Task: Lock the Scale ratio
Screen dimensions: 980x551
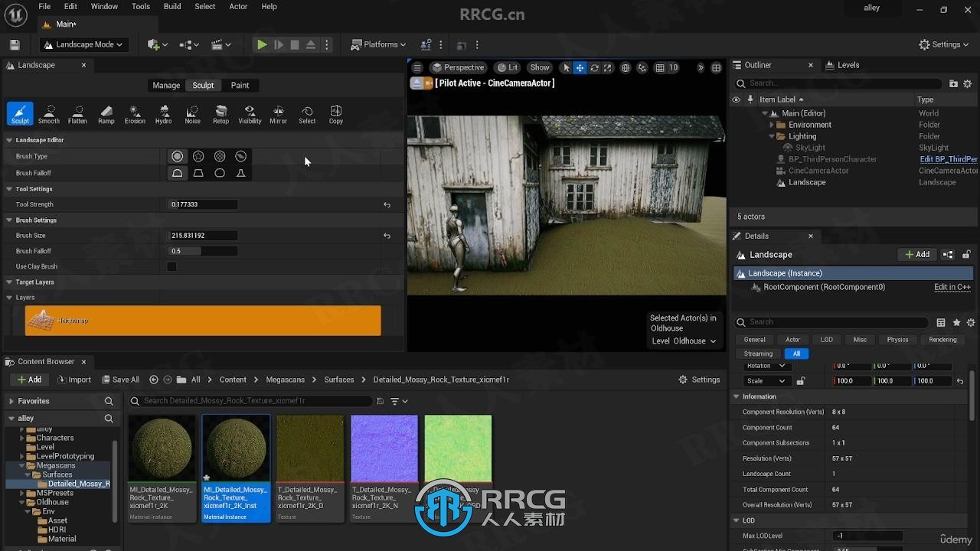Action: [x=801, y=381]
